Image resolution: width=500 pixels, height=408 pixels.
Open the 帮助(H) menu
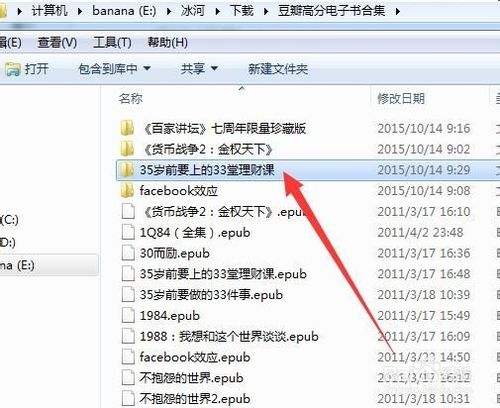[x=167, y=43]
